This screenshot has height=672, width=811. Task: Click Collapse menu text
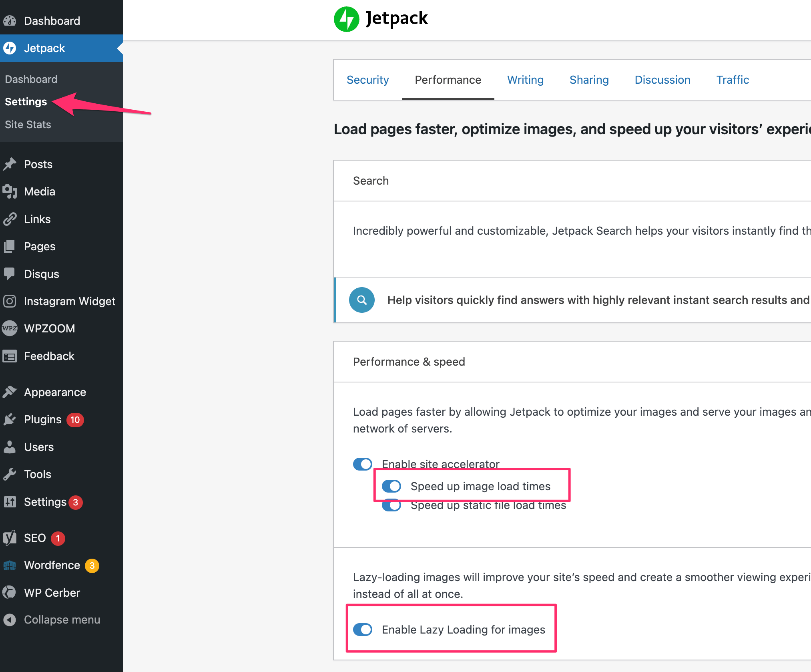pyautogui.click(x=62, y=620)
